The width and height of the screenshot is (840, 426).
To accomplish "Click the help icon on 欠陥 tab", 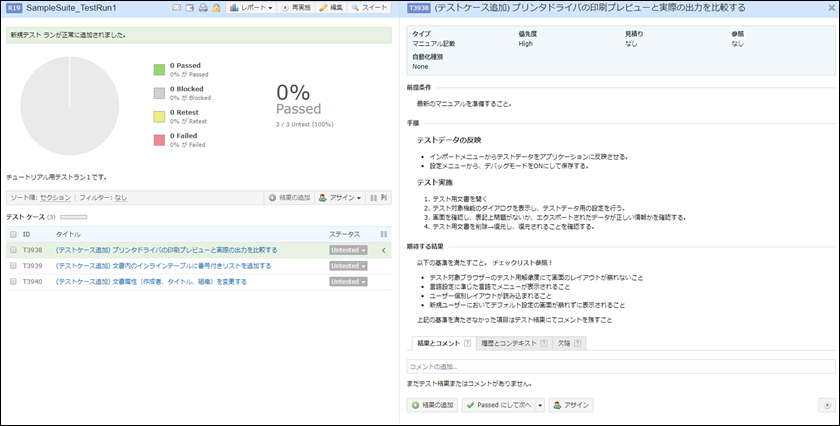I will click(577, 343).
